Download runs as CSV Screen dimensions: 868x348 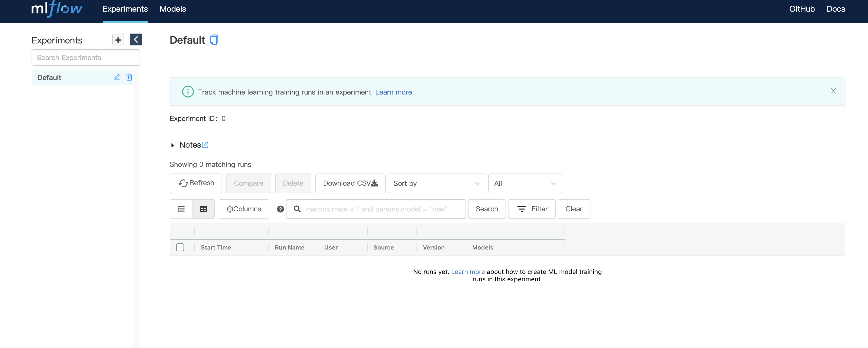pyautogui.click(x=350, y=183)
